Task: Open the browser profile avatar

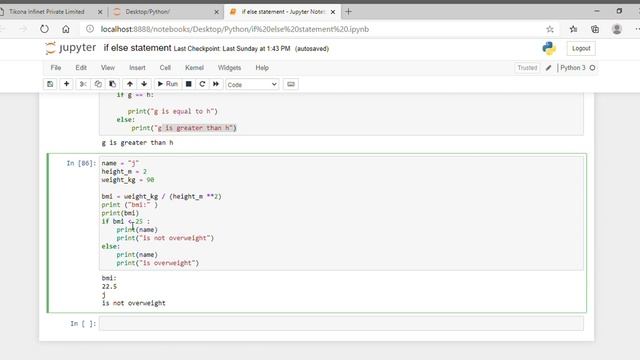Action: click(x=617, y=29)
